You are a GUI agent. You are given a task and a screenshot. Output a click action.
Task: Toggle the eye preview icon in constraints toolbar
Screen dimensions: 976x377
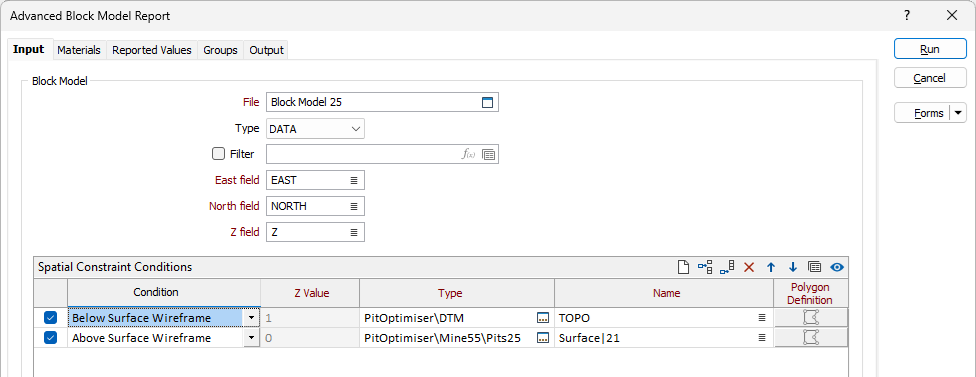[837, 268]
